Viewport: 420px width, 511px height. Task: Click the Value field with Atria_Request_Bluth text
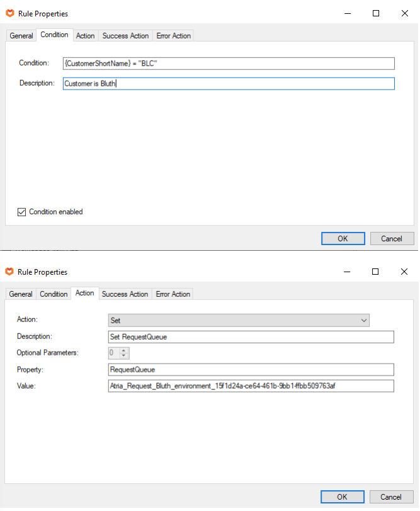pyautogui.click(x=251, y=386)
